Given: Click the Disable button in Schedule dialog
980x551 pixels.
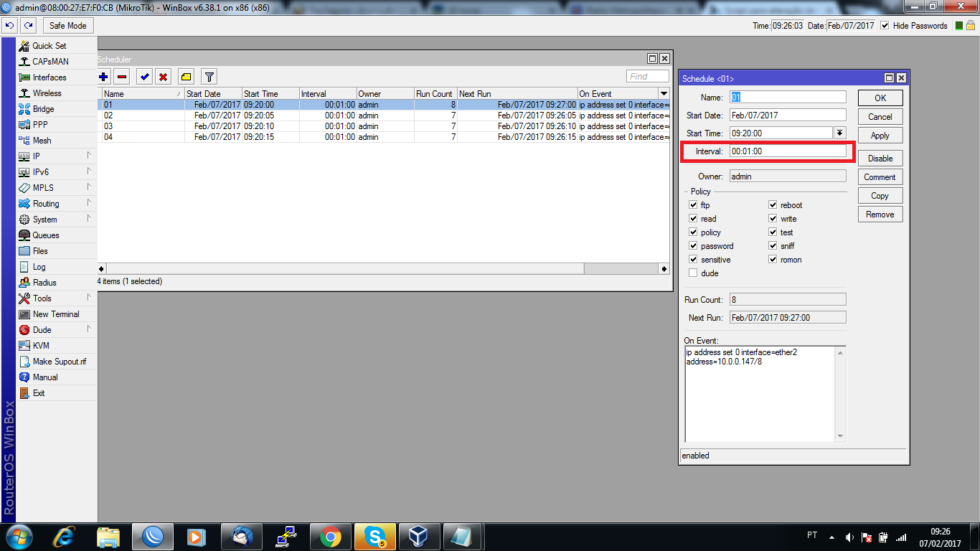Looking at the screenshot, I should [880, 159].
